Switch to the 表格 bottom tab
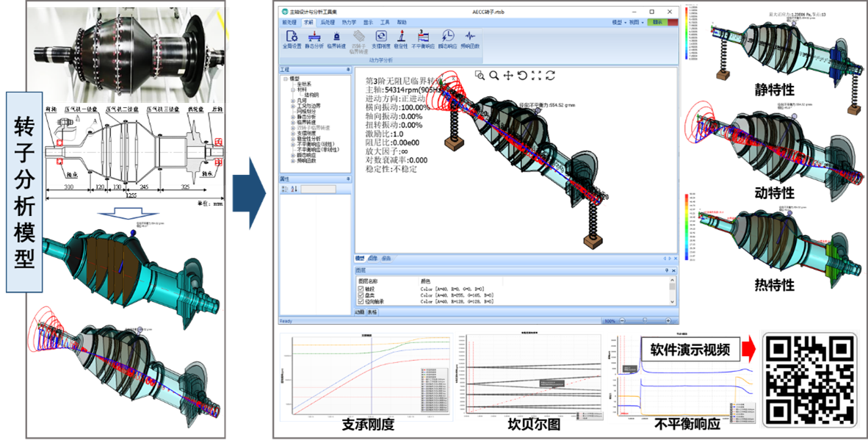This screenshot has width=868, height=440. (372, 312)
